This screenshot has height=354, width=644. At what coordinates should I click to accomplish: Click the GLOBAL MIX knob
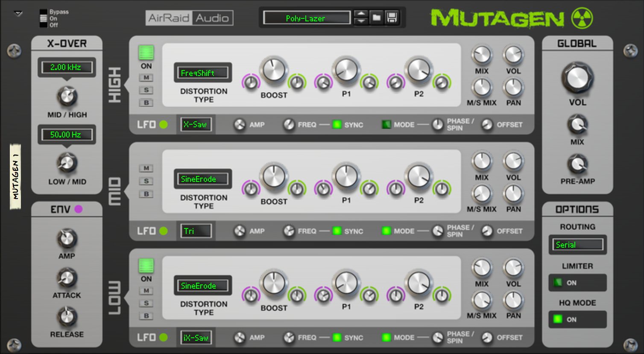point(577,125)
